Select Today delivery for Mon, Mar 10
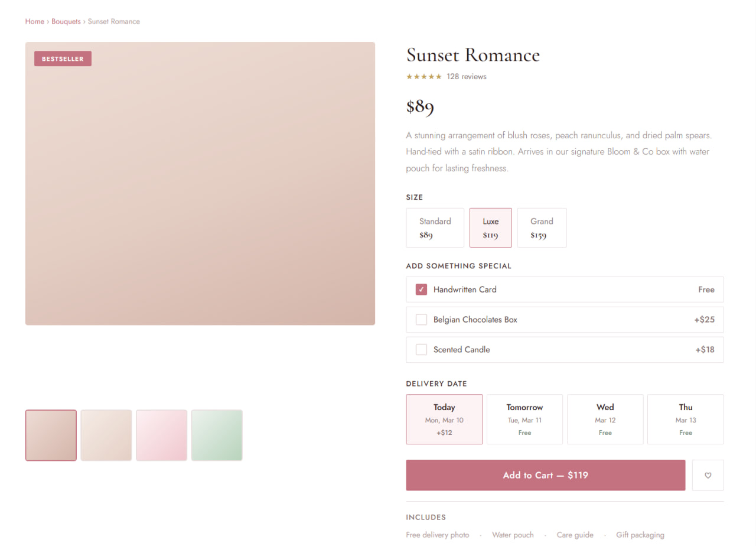Viewport: 756px width, 546px height. click(444, 419)
